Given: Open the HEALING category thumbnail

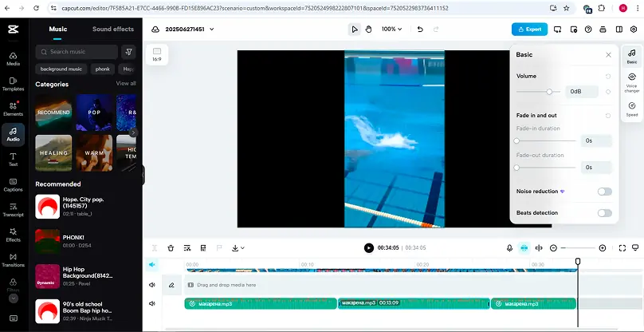Looking at the screenshot, I should [53, 152].
